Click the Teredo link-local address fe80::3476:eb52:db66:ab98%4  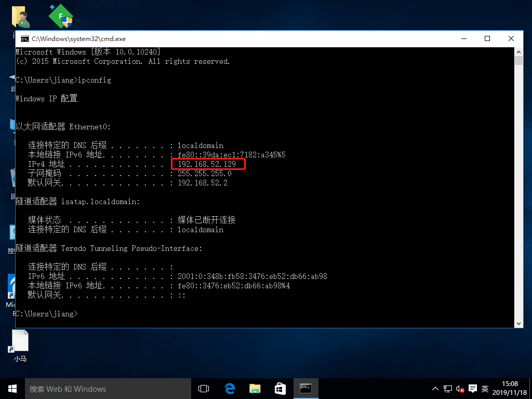(x=234, y=286)
